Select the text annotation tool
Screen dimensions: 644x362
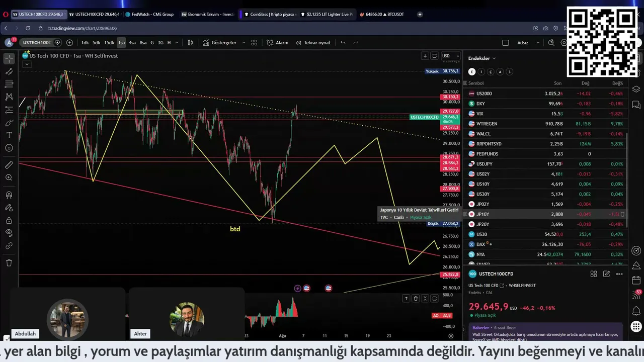[9, 135]
